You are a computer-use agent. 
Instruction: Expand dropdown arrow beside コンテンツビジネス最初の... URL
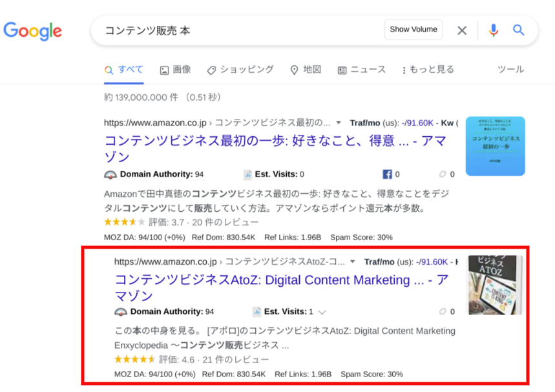click(x=339, y=123)
